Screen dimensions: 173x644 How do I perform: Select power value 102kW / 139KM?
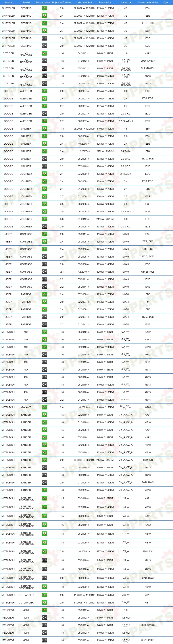[105, 347]
